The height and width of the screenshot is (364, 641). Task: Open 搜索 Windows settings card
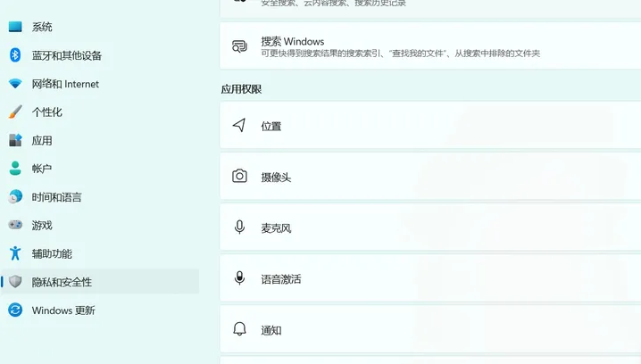(x=430, y=45)
